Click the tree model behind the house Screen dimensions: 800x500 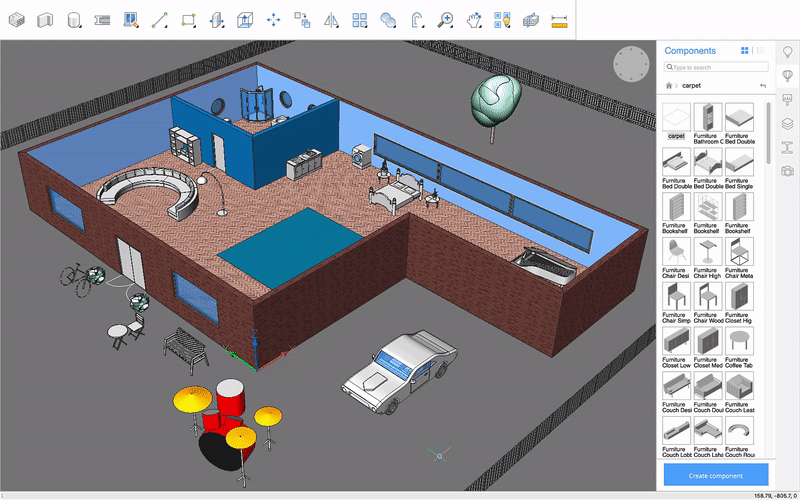[x=495, y=107]
